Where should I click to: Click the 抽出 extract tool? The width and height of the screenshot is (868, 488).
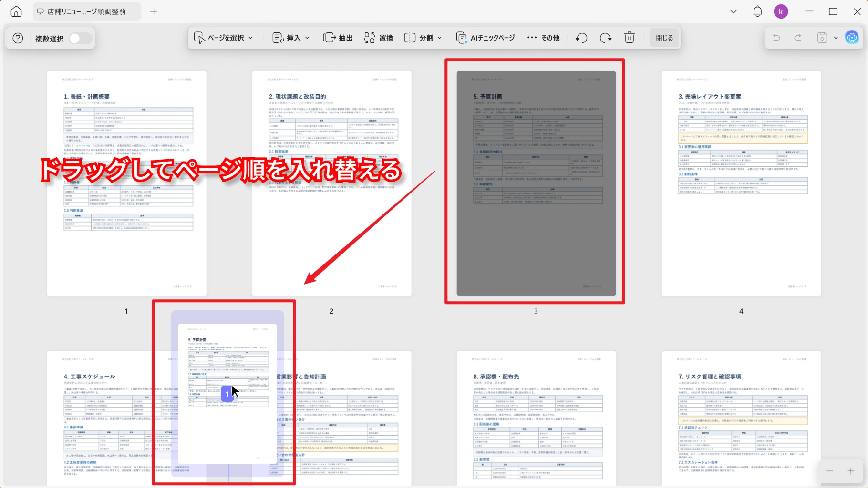[338, 38]
